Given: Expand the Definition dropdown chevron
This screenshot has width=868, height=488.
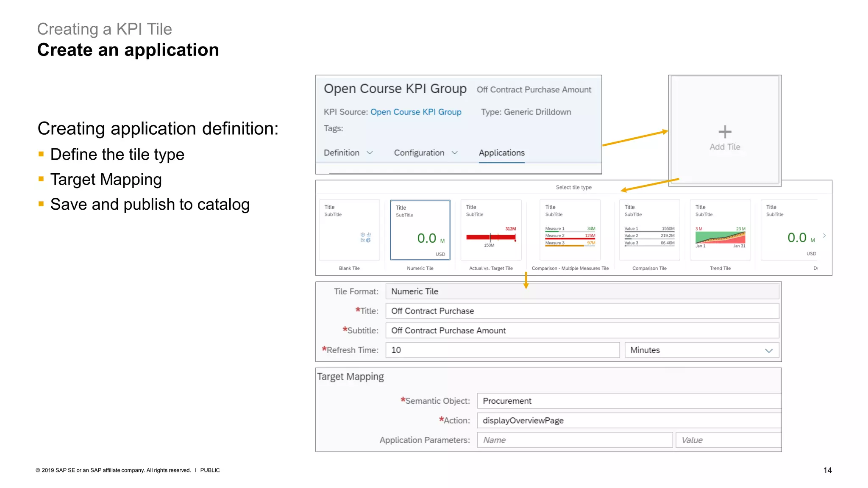Looking at the screenshot, I should [x=370, y=153].
